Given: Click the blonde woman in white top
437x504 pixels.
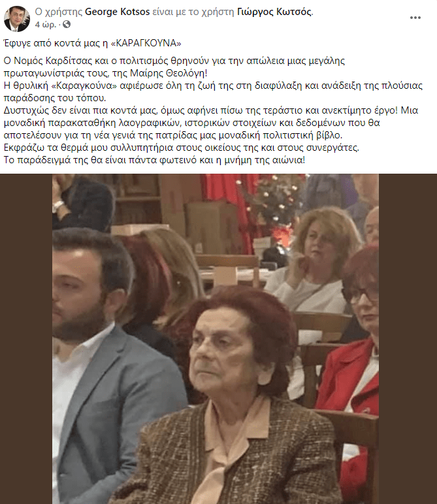Looking at the screenshot, I should [x=314, y=260].
